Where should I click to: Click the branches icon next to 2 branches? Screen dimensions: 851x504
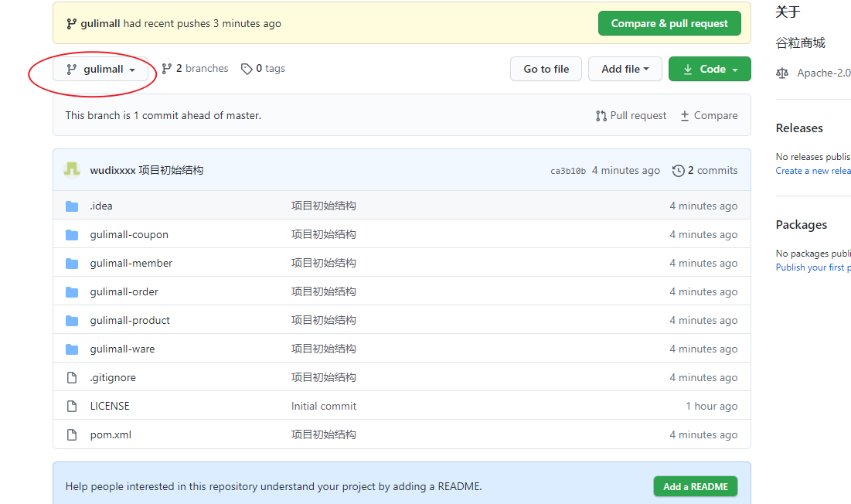pos(166,69)
